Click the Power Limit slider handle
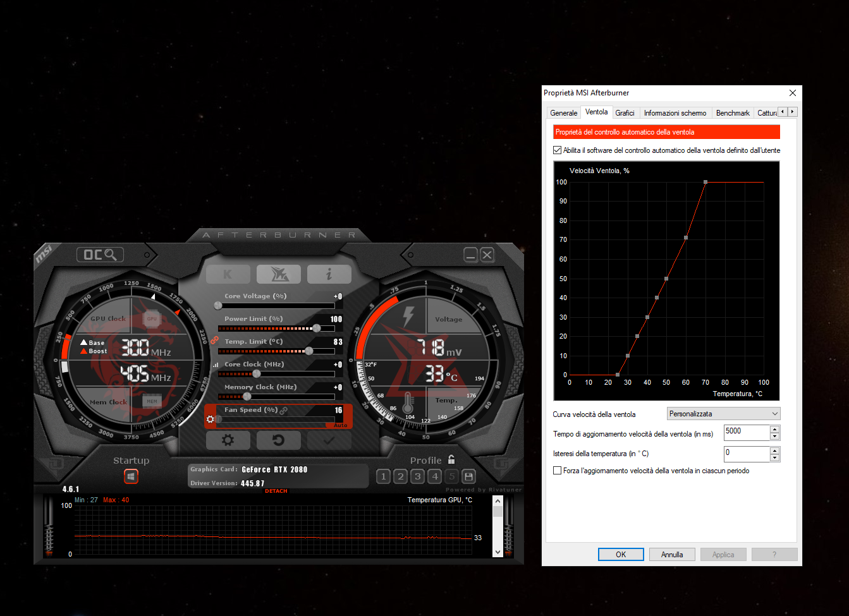The height and width of the screenshot is (616, 849). click(x=317, y=328)
